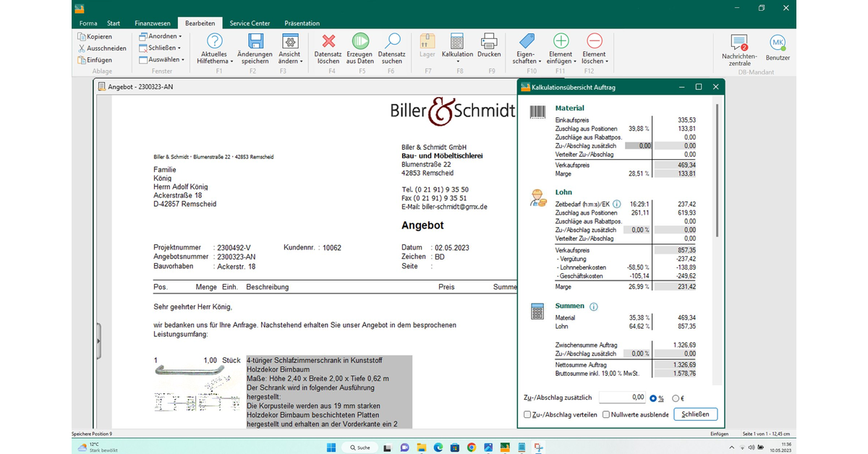Select the Euro radio button
This screenshot has width=868, height=454.
click(676, 398)
